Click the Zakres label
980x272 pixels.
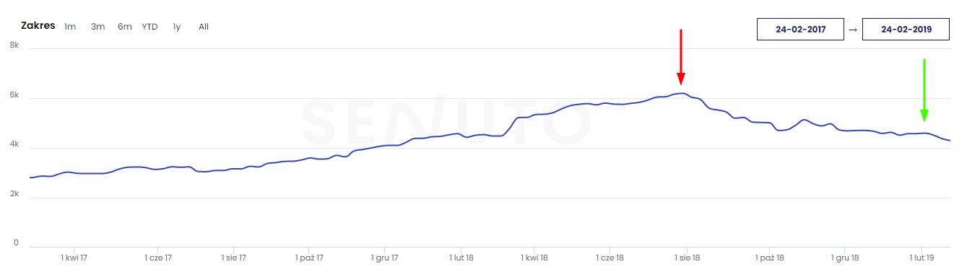point(38,26)
